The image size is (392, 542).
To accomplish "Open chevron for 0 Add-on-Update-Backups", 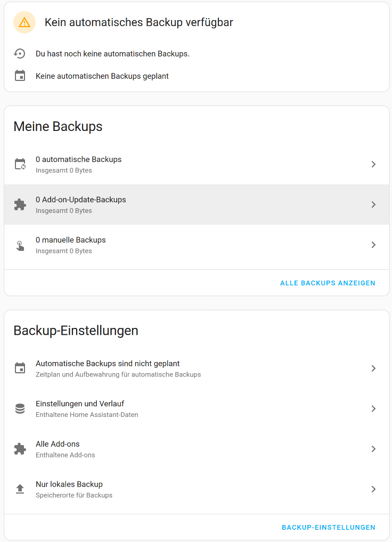I will point(373,205).
